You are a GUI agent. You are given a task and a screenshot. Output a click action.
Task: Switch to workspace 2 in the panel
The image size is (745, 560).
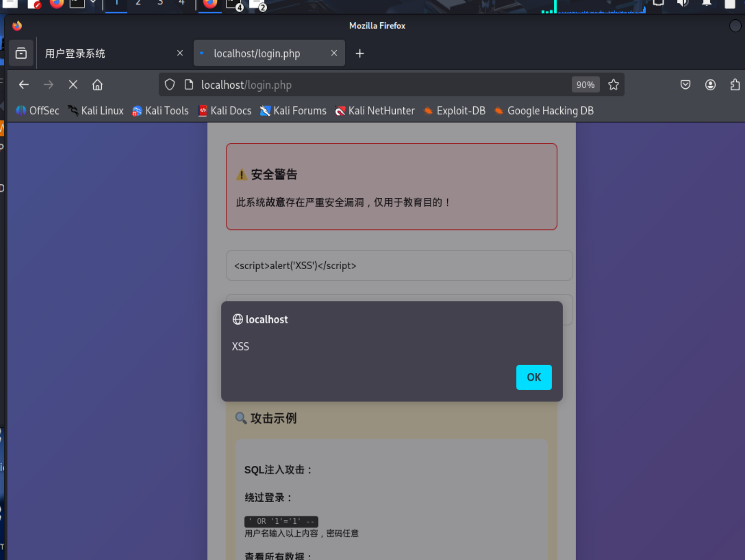138,3
